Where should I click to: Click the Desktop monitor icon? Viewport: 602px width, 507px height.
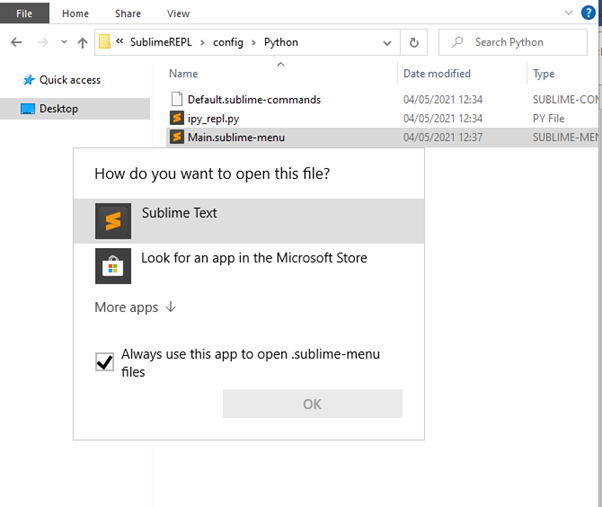pos(28,109)
